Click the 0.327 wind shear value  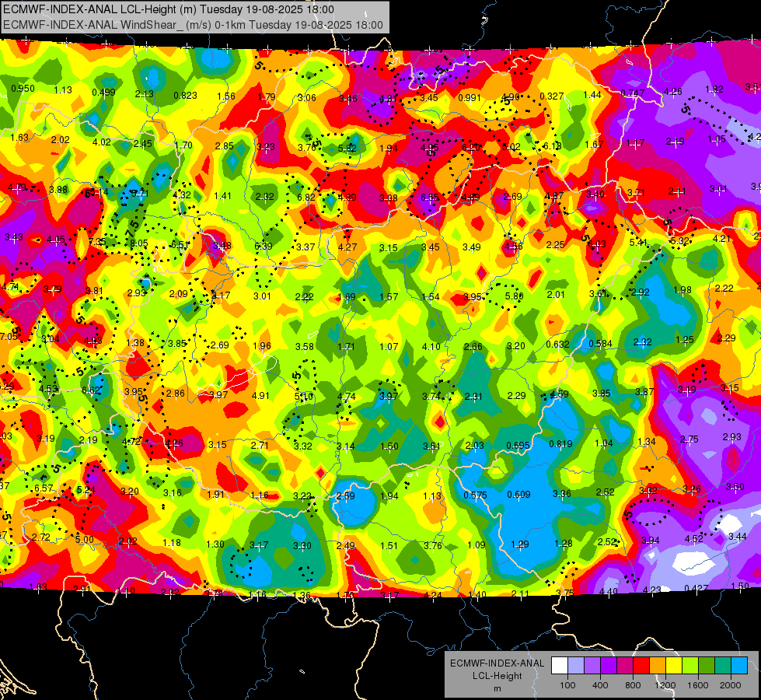click(551, 96)
